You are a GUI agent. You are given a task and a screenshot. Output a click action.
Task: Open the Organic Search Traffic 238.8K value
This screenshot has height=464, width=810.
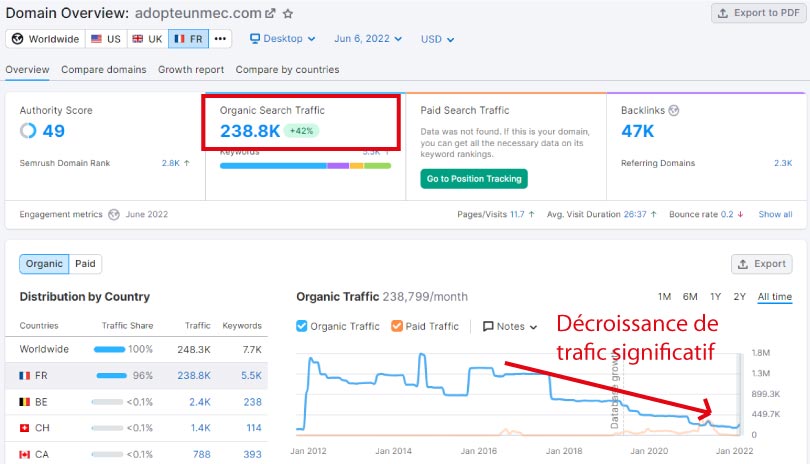point(250,131)
